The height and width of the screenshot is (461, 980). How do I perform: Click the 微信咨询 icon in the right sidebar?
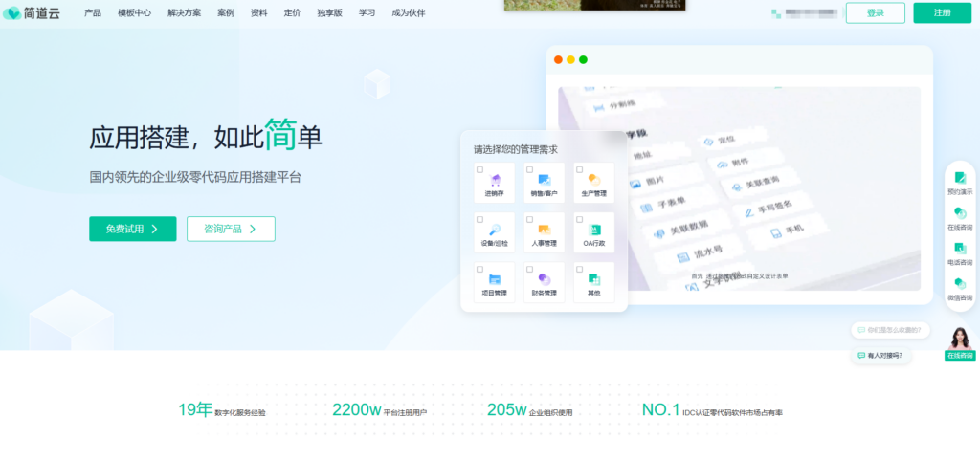click(959, 285)
